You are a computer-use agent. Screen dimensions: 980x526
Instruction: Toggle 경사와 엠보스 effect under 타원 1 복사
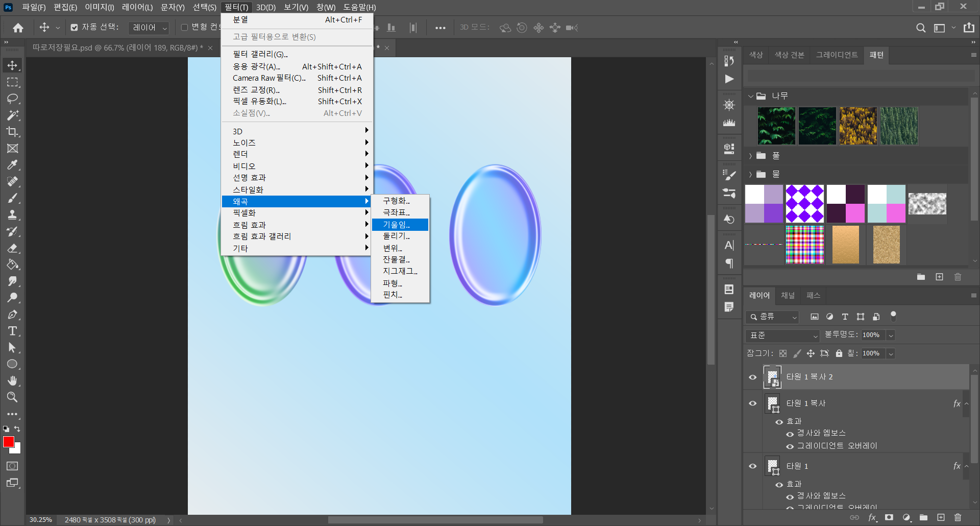(x=790, y=434)
